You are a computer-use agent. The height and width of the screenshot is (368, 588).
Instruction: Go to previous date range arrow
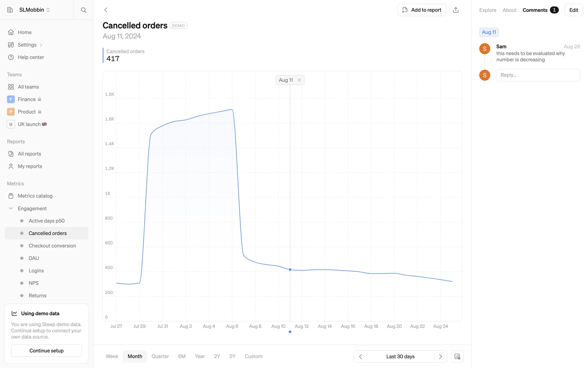coord(360,356)
